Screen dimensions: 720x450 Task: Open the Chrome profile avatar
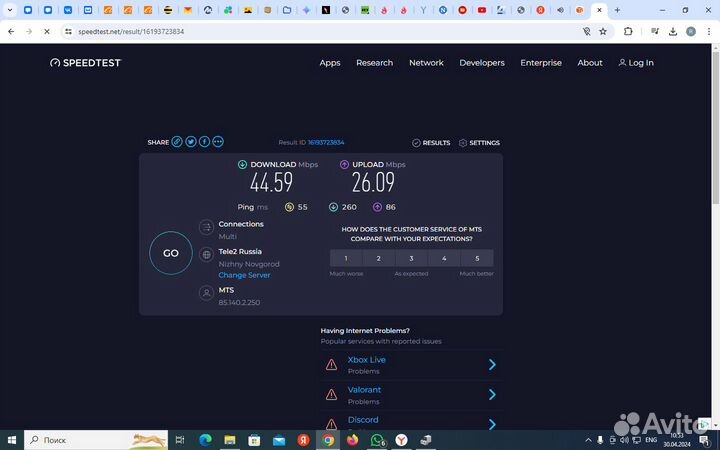click(691, 31)
